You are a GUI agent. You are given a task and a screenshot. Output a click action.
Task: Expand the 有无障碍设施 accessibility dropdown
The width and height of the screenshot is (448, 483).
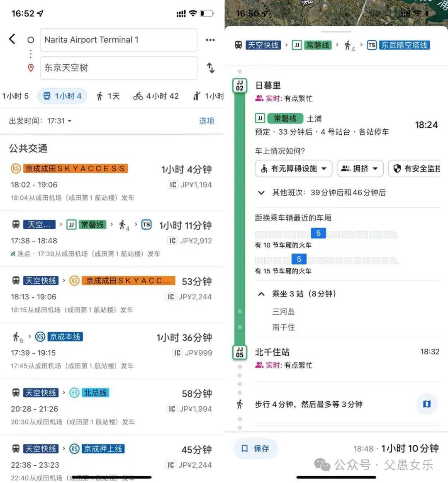click(294, 168)
